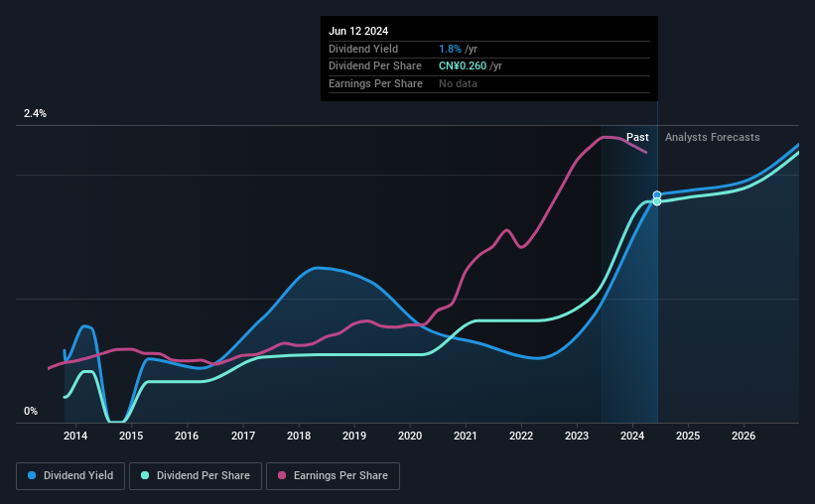Click the 'Past' label on chart
815x504 pixels.
click(x=637, y=137)
